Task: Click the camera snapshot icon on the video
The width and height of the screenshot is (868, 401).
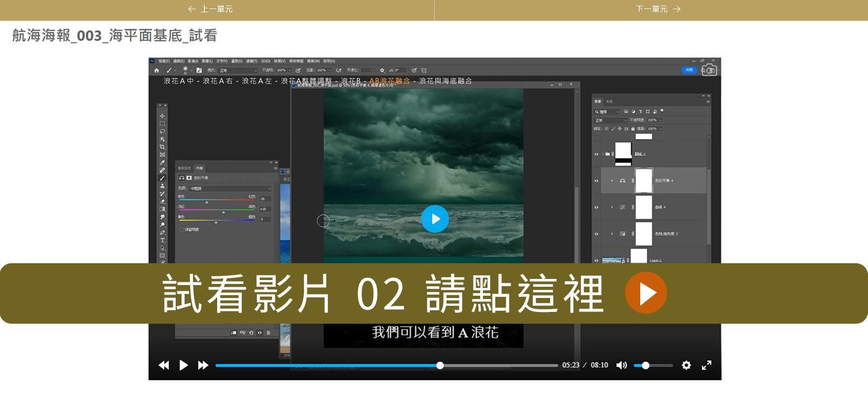Action: 709,70
